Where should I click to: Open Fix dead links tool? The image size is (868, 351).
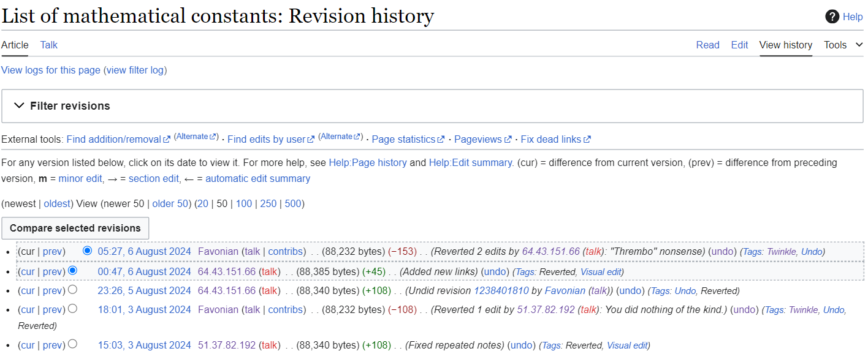[x=550, y=140]
